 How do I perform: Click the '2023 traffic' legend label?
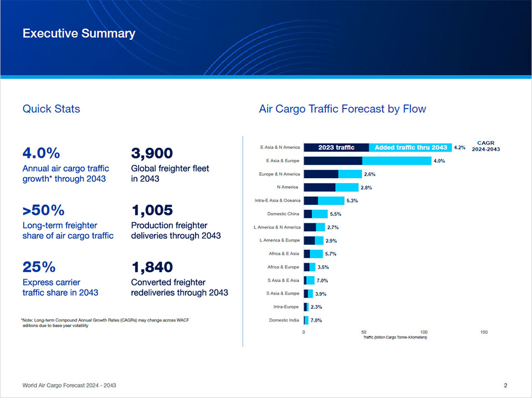coord(336,148)
